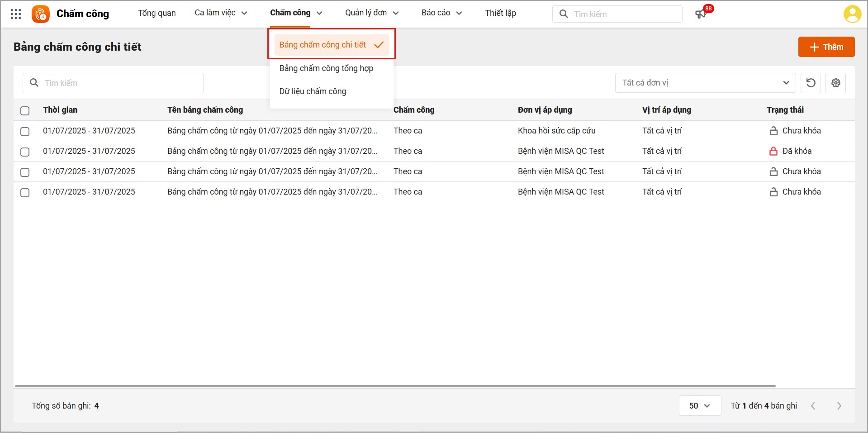Click the refresh data icon
Image resolution: width=868 pixels, height=433 pixels.
[x=811, y=83]
